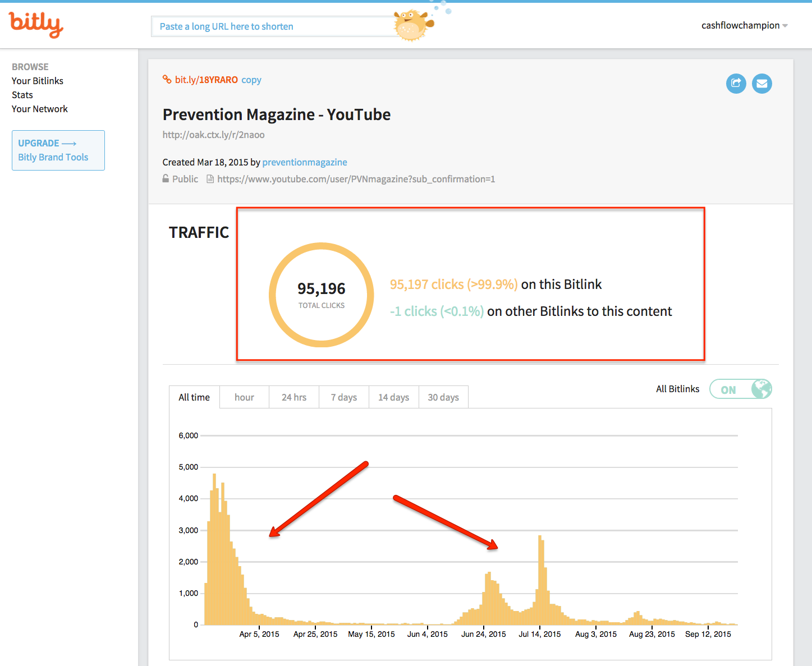812x666 pixels.
Task: Click the 95,197 clicks on this Bitlink text
Action: tap(496, 284)
